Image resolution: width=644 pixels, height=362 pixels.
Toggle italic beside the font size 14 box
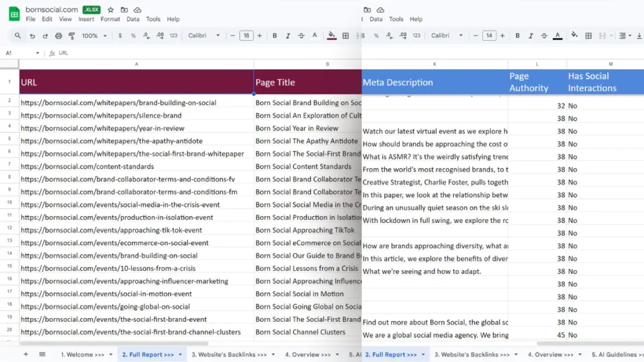coord(531,36)
